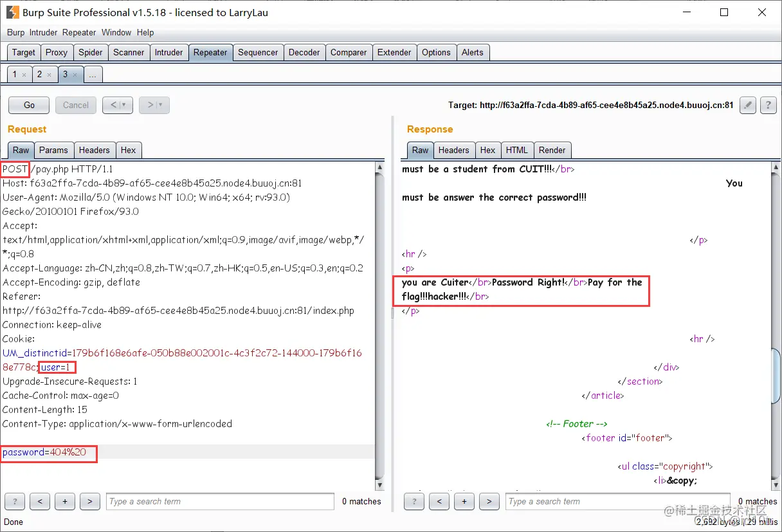Click the response pane scroll up arrow
The image size is (782, 532).
pyautogui.click(x=776, y=167)
